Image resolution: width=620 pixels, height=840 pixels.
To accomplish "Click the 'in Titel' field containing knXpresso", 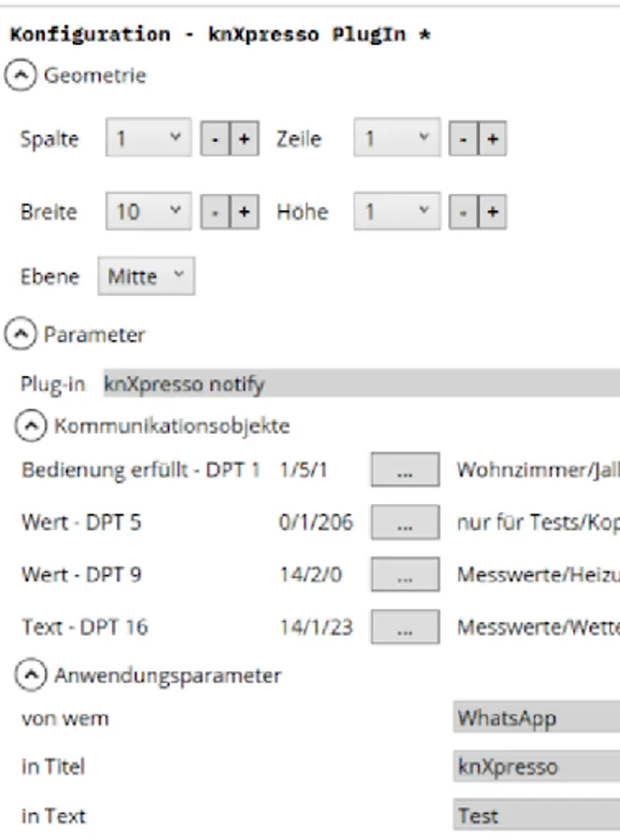I will pos(536,766).
